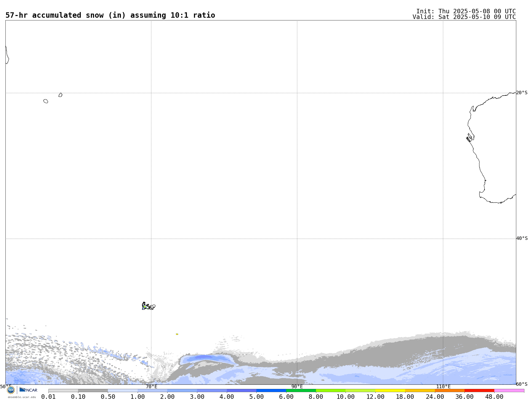Click the 18.00 legend value

coord(405,397)
